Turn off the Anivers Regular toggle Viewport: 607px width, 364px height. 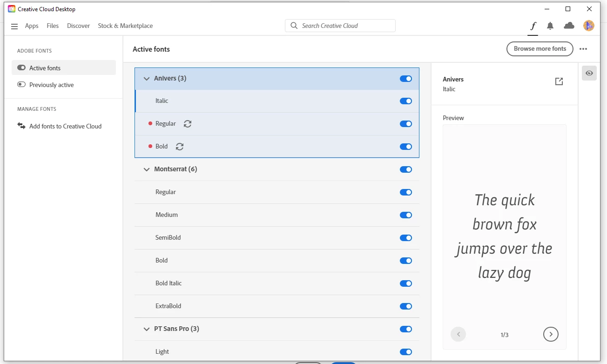point(406,124)
